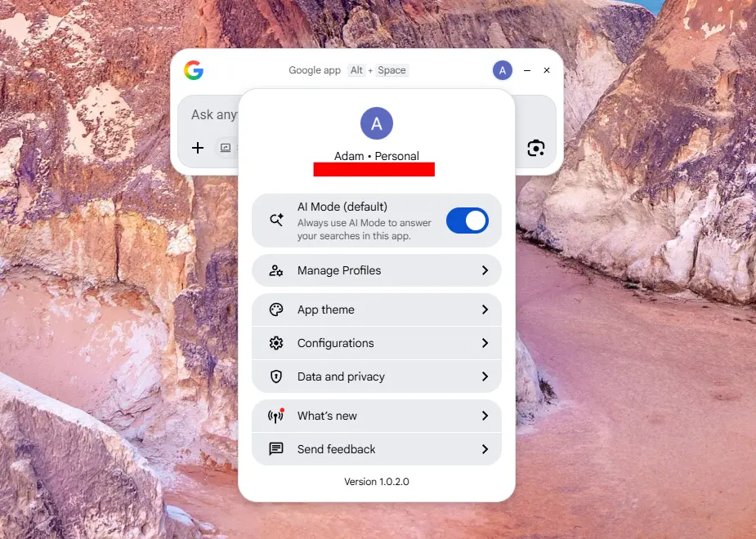The image size is (756, 539).
Task: Expand What's new using its chevron arrow
Action: (x=485, y=416)
